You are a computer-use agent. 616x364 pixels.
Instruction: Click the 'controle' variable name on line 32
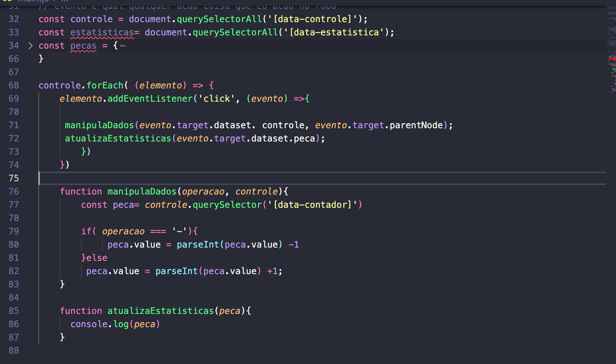coord(92,19)
